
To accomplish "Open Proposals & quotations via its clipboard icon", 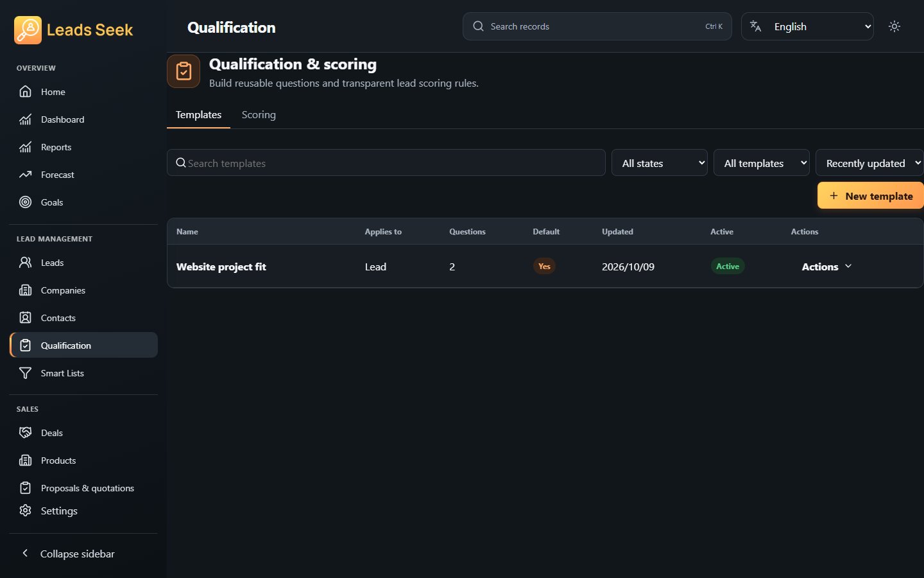I will (x=26, y=488).
